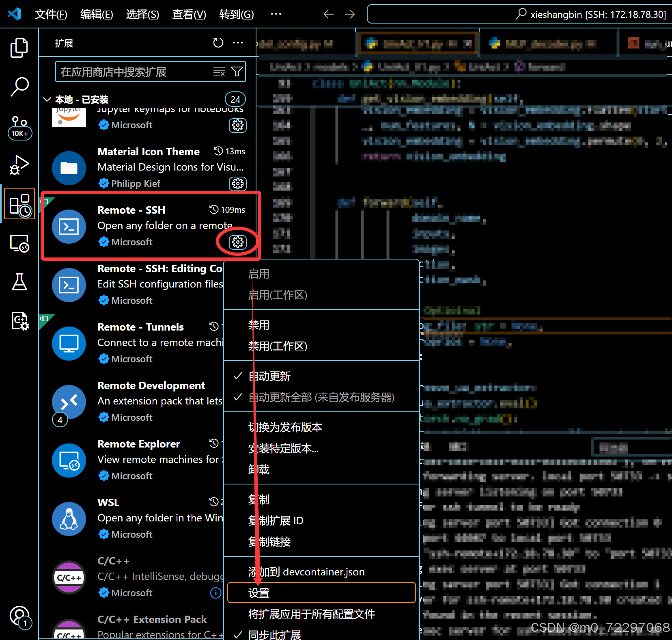The height and width of the screenshot is (640, 672).
Task: Toggle 自动更新 checked menu item
Action: [x=321, y=376]
